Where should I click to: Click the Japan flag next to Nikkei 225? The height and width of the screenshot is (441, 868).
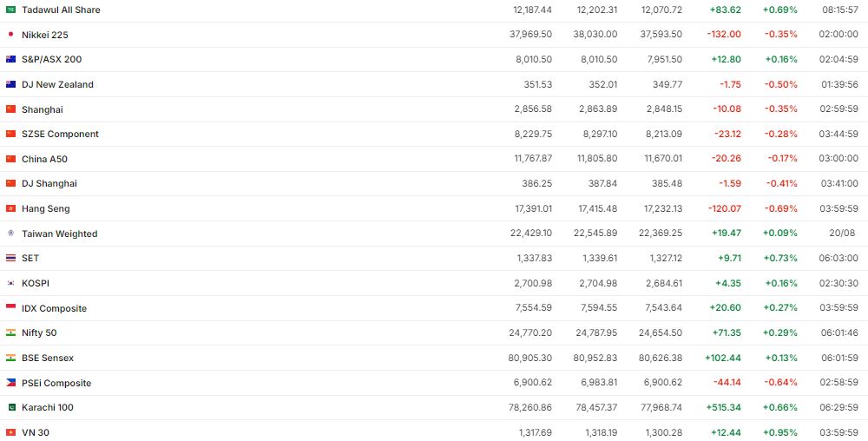(x=10, y=35)
